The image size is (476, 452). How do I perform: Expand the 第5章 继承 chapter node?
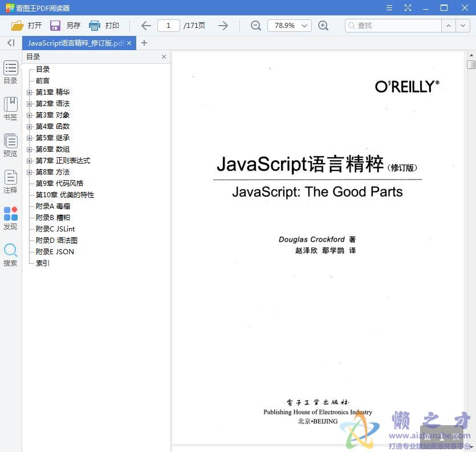coord(29,137)
